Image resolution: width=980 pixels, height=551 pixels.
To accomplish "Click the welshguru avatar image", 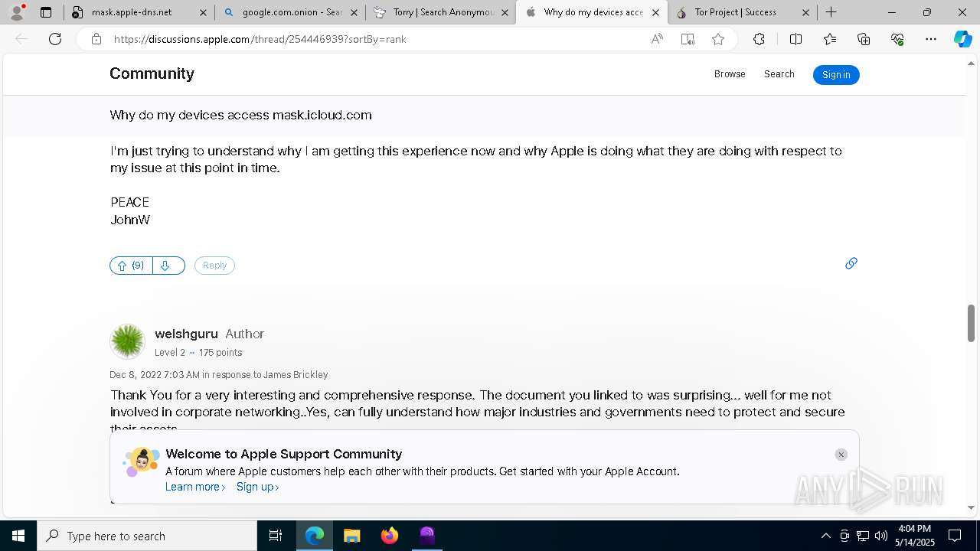I will [128, 341].
